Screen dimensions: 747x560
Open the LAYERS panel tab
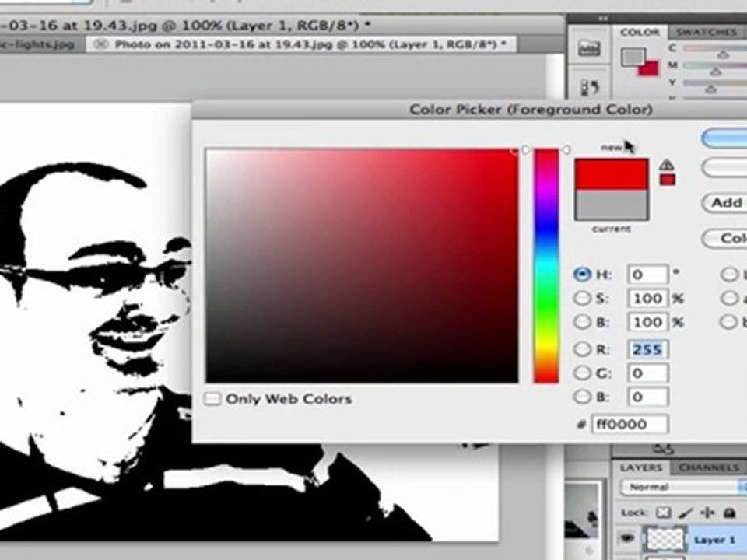tap(640, 467)
